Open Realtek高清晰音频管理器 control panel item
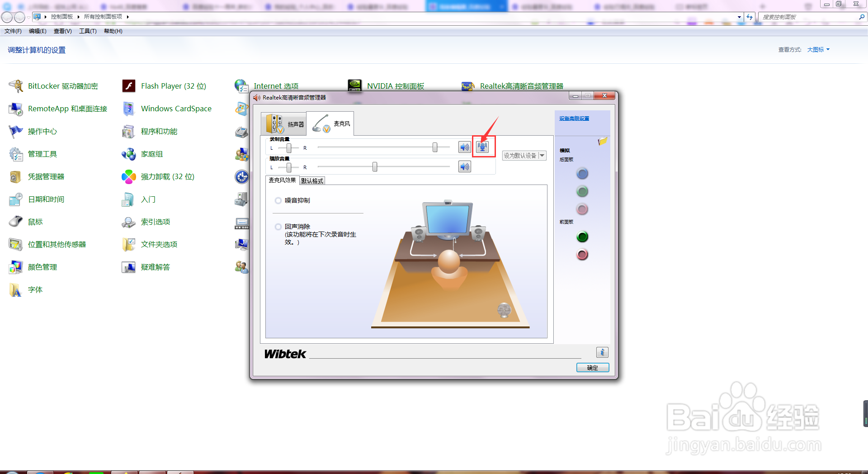 coord(512,85)
